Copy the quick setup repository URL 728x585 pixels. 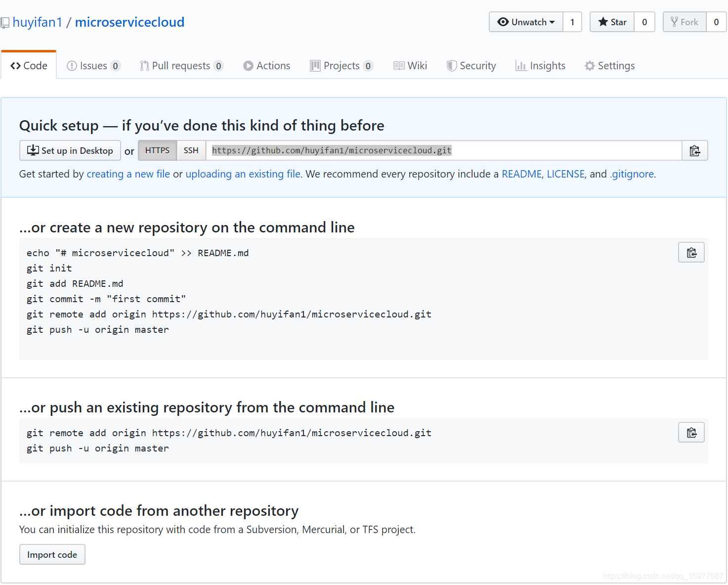click(694, 151)
